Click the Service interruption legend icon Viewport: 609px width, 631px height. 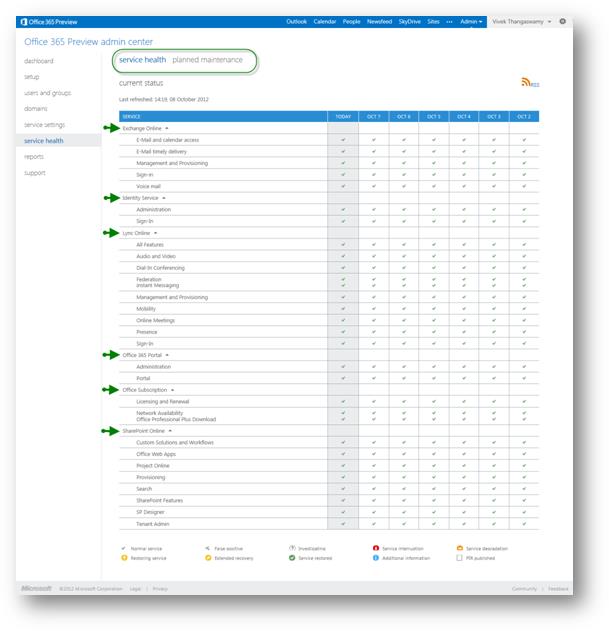pos(376,548)
